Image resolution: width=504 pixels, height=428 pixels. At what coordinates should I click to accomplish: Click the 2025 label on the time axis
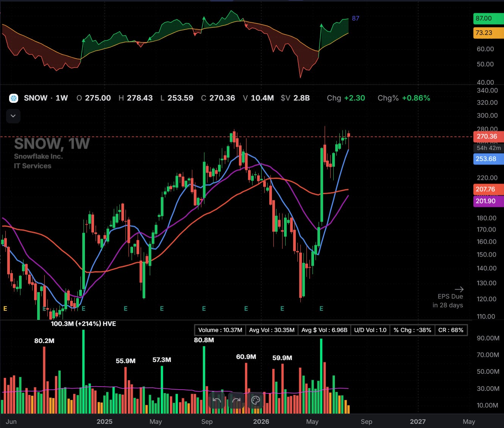coord(105,422)
